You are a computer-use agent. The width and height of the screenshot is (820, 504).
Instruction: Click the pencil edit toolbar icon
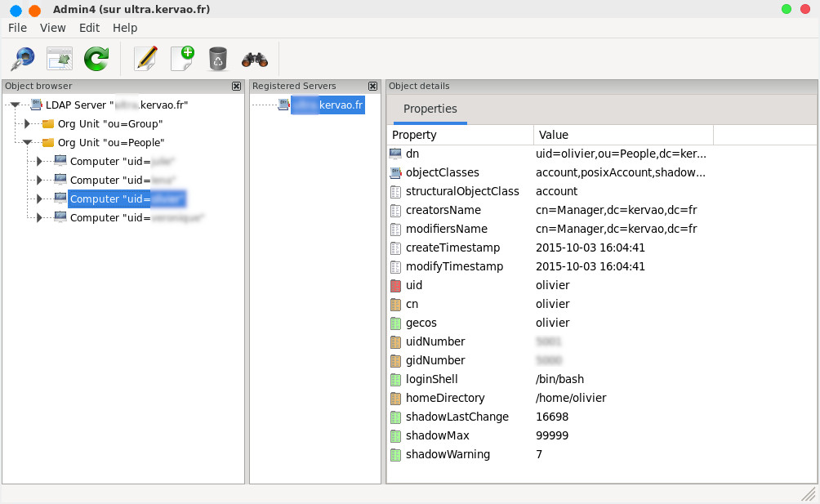click(145, 59)
